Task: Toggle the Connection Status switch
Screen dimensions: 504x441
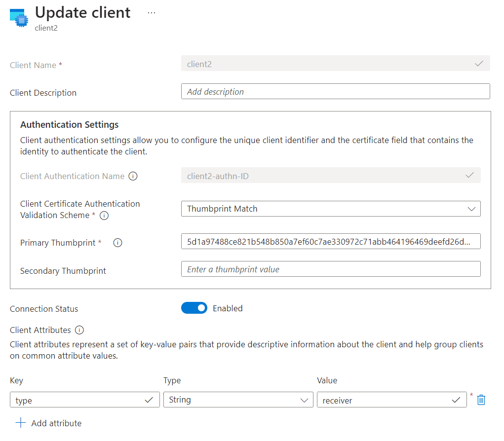Action: 194,308
